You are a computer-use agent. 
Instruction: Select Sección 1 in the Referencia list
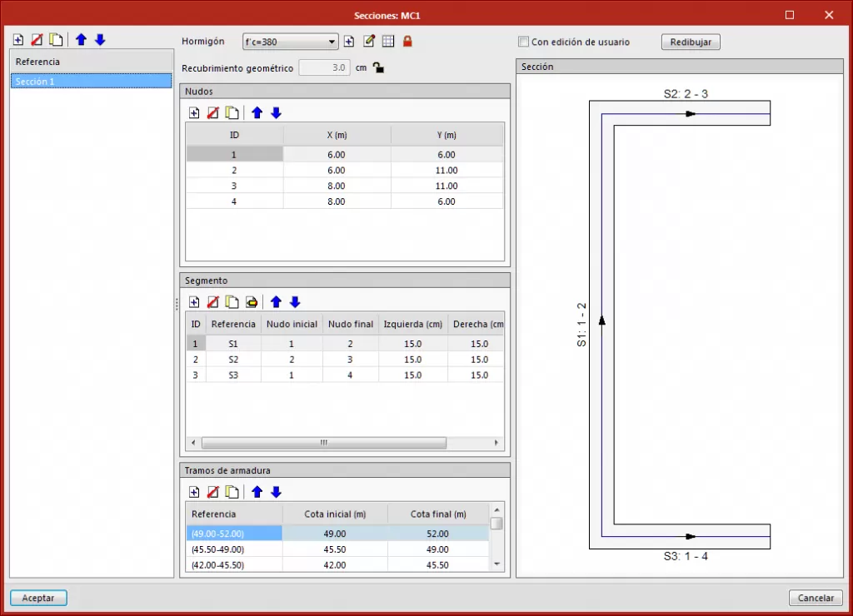[x=91, y=82]
